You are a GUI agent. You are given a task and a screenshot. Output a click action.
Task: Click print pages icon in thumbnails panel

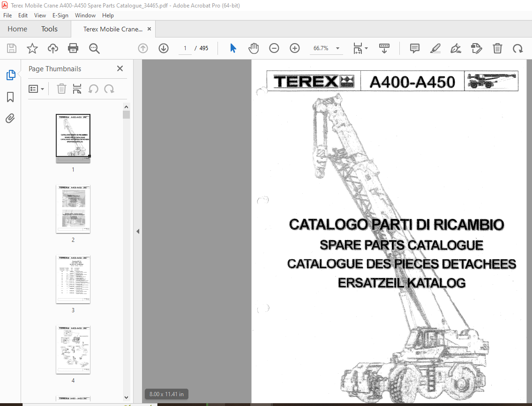point(77,89)
